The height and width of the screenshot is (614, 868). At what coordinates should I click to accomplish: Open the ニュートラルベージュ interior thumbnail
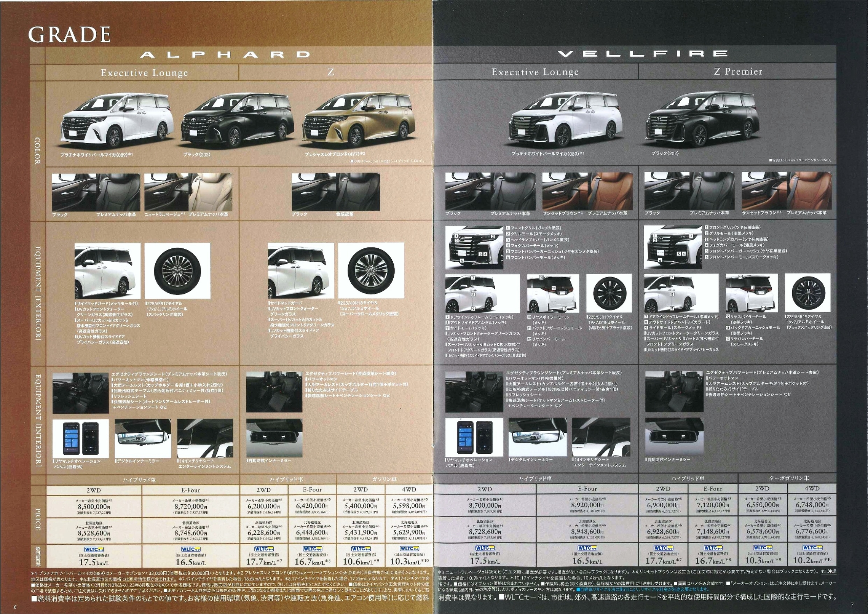188,192
